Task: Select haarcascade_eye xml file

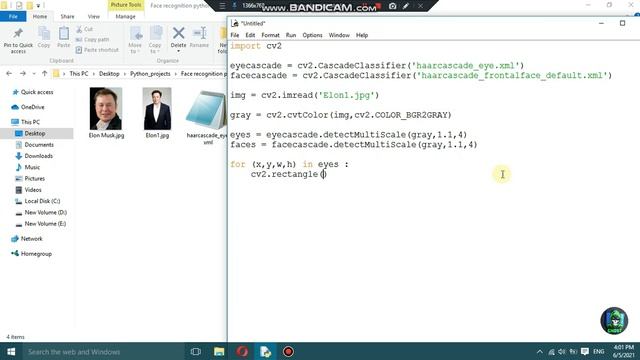Action: click(206, 116)
